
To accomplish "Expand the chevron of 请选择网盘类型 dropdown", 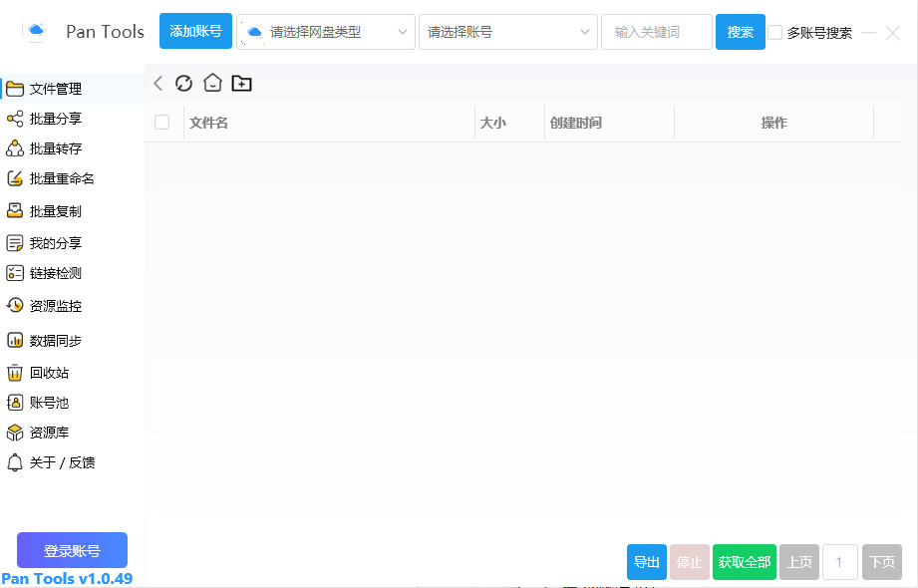I will pos(403,32).
